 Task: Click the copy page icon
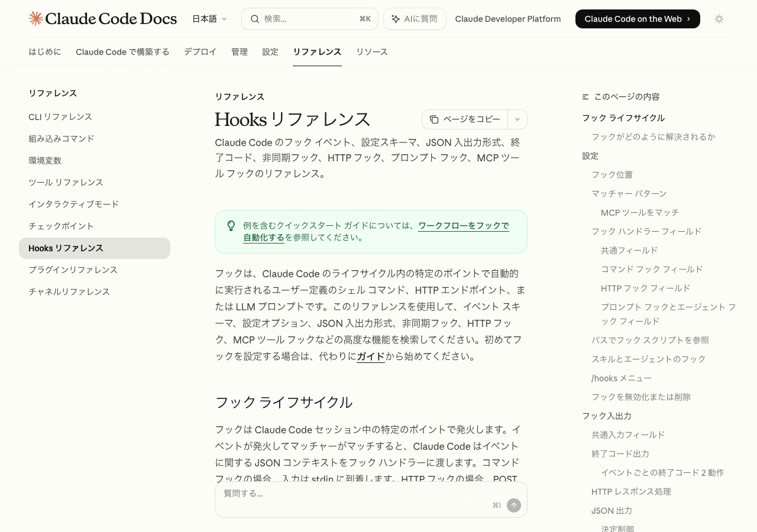coord(434,119)
